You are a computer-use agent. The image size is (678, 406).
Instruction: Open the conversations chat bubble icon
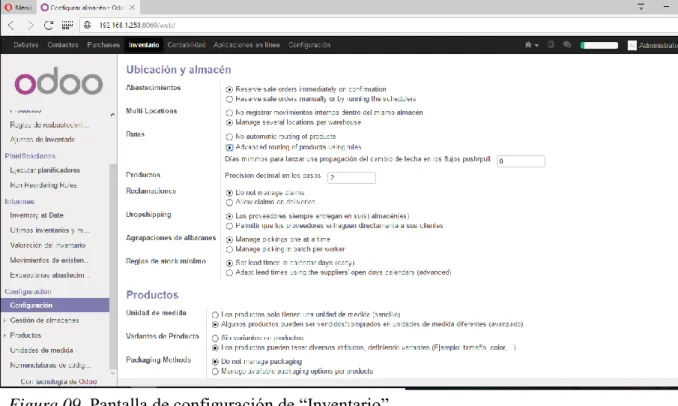pyautogui.click(x=567, y=45)
